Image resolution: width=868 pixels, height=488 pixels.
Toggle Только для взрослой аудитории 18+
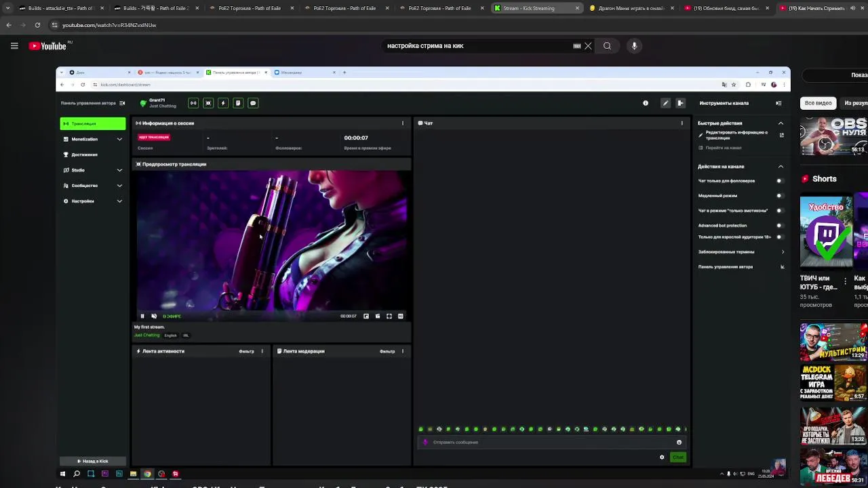[779, 237]
